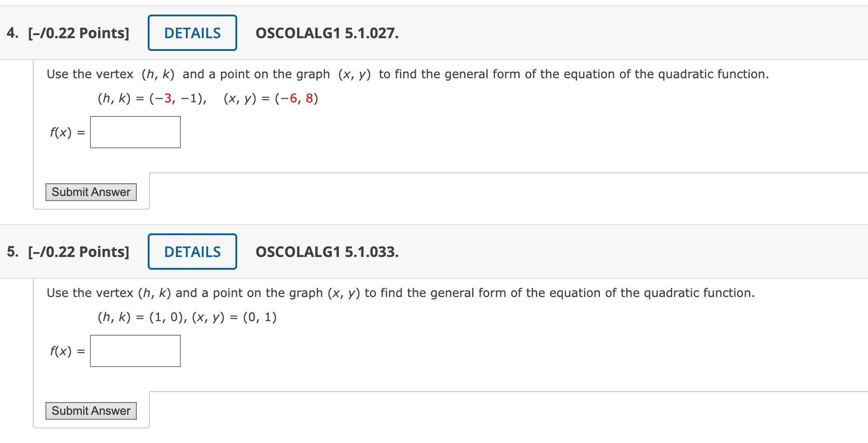Click the instruction text of question 4
The height and width of the screenshot is (443, 868).
[407, 74]
